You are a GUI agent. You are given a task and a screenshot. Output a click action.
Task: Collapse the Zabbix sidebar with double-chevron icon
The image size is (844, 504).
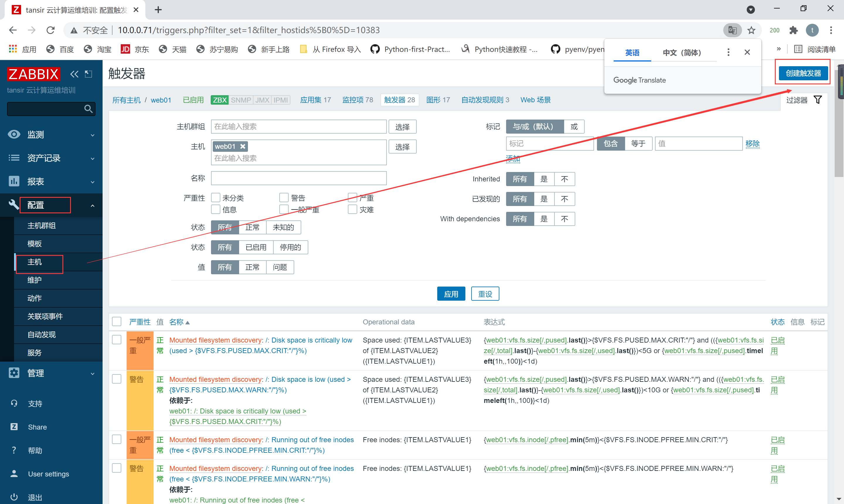pyautogui.click(x=74, y=74)
